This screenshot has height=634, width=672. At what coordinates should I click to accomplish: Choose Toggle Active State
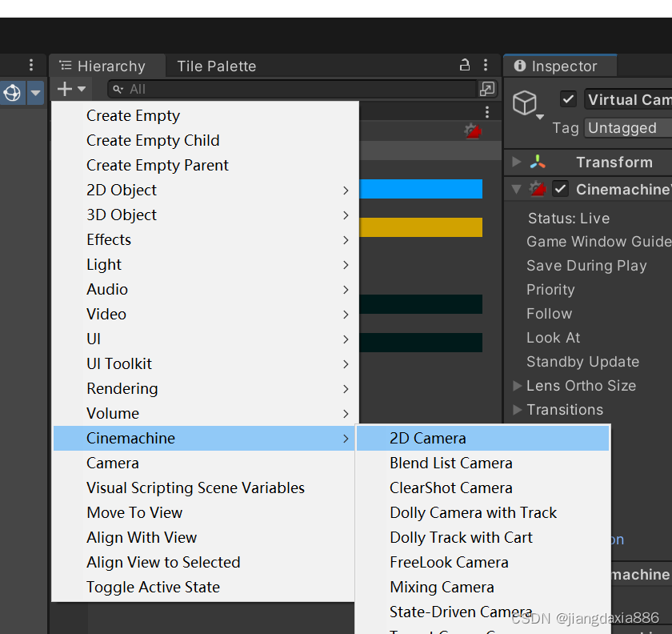coord(205,588)
